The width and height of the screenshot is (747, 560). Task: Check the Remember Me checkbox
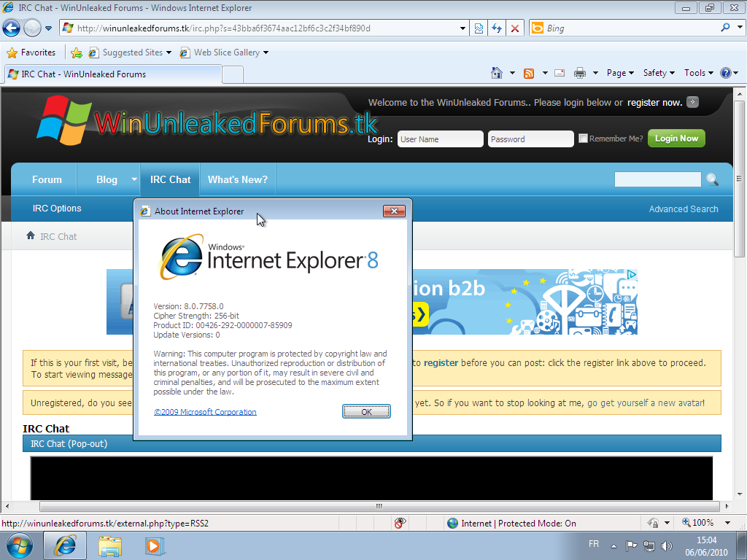[x=583, y=138]
